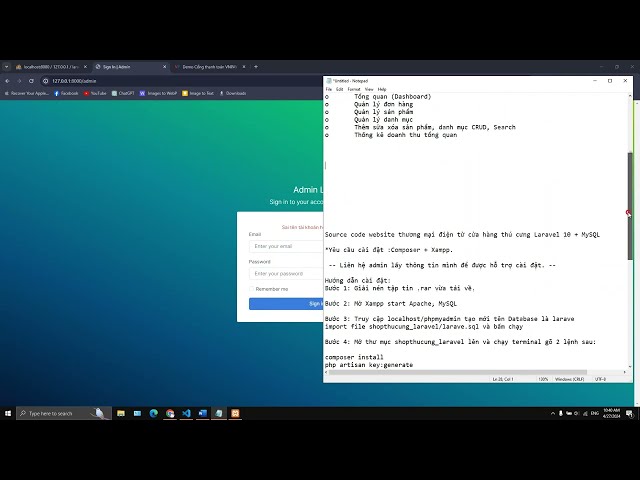
Task: Click the browser Back arrow
Action: [7, 81]
